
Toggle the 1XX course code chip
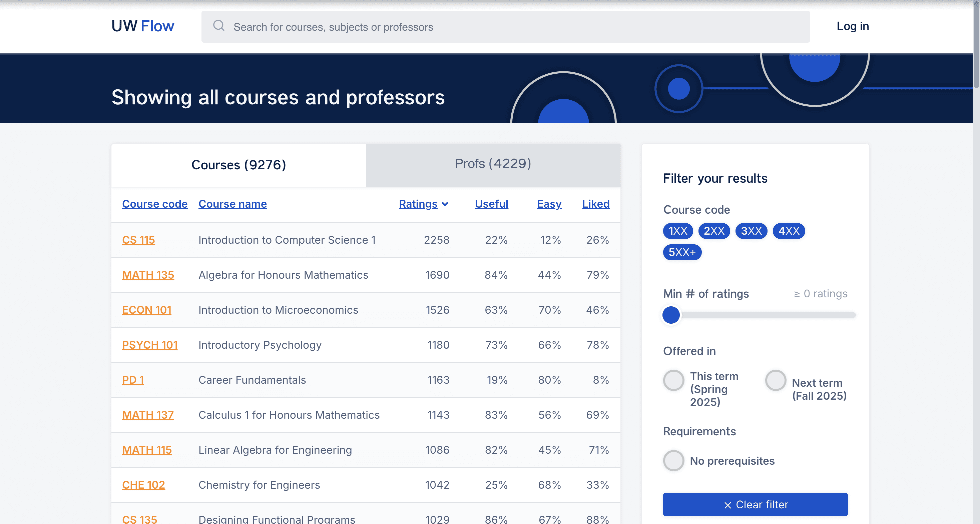tap(677, 231)
